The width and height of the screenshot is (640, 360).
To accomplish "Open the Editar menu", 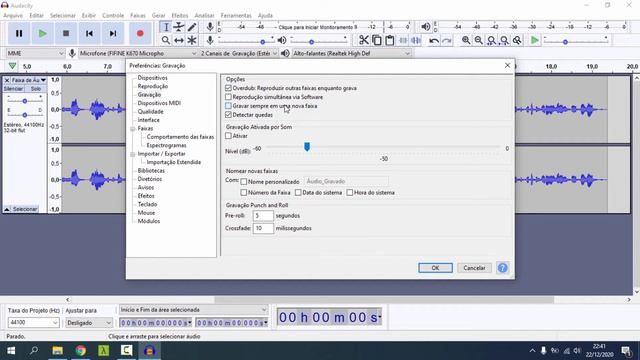I will 36,16.
